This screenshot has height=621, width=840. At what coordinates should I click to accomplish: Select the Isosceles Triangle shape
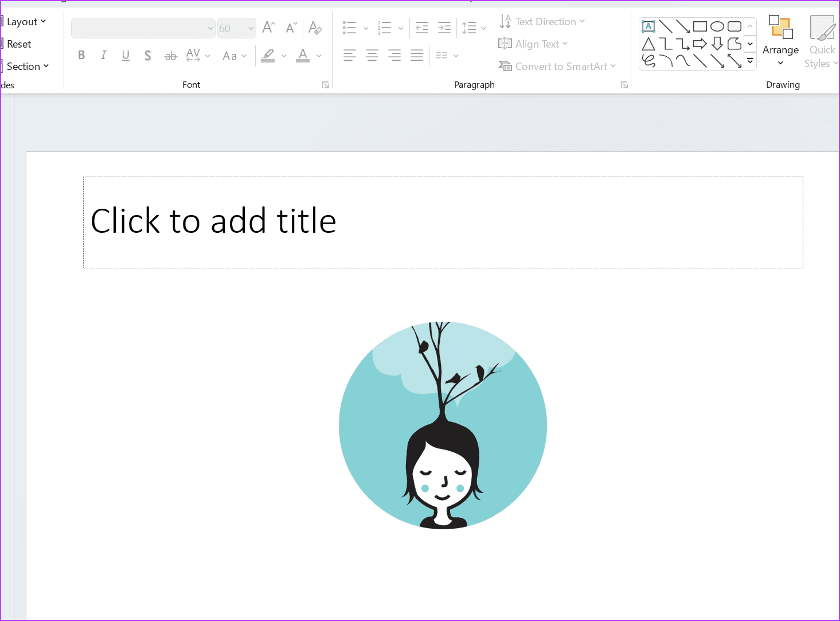pyautogui.click(x=648, y=44)
